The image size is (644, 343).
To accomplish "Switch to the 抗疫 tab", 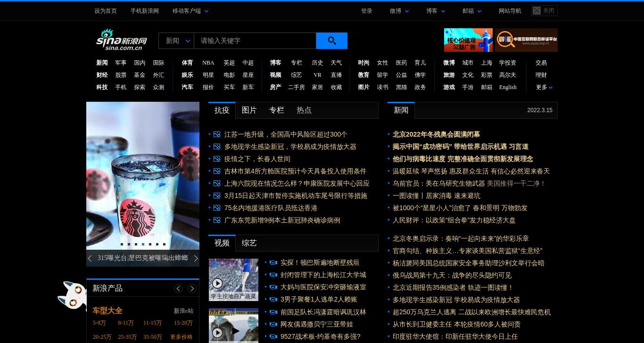I will point(222,110).
